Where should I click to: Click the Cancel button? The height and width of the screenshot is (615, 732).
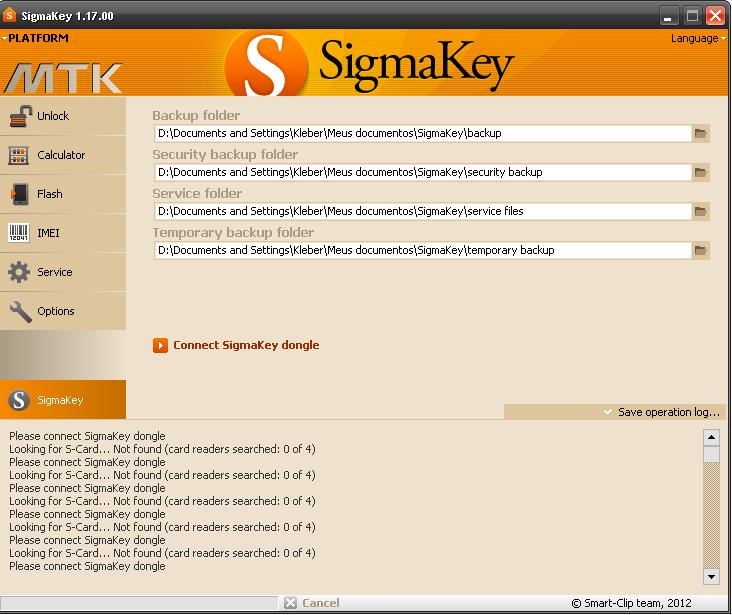pos(312,603)
